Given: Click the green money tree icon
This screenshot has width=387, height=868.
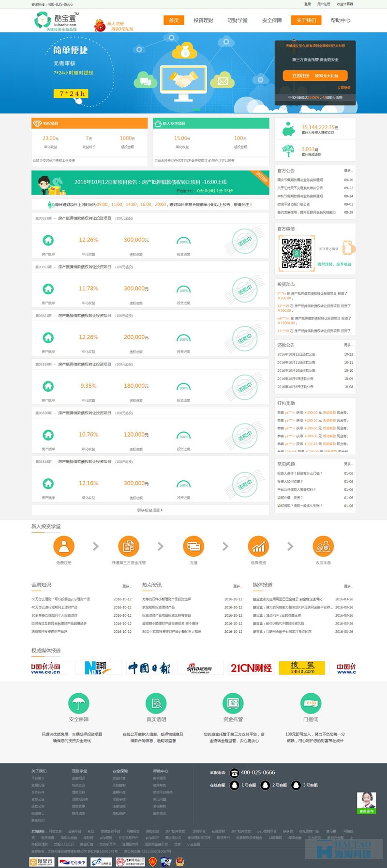Looking at the screenshot, I should 288,151.
